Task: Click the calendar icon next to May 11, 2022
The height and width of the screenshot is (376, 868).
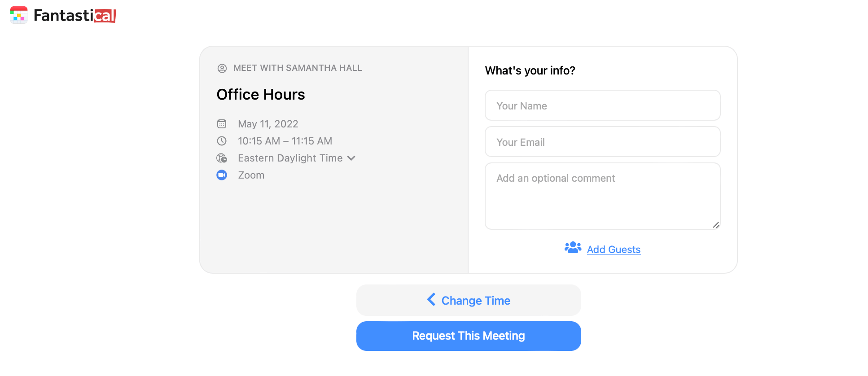Action: click(x=222, y=124)
